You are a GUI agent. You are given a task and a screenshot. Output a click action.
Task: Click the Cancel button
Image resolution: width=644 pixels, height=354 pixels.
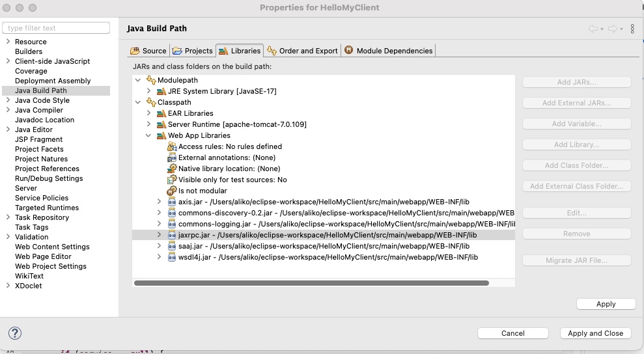coord(512,333)
